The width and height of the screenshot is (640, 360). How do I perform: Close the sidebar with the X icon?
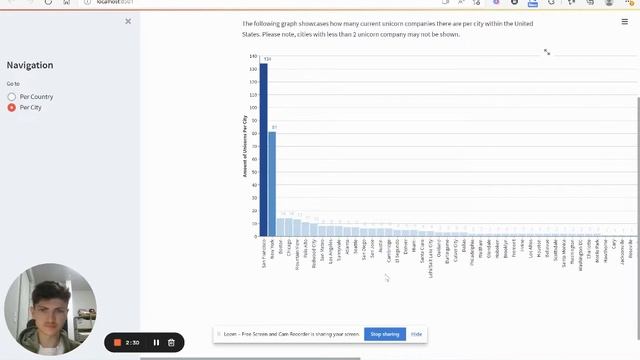[128, 21]
